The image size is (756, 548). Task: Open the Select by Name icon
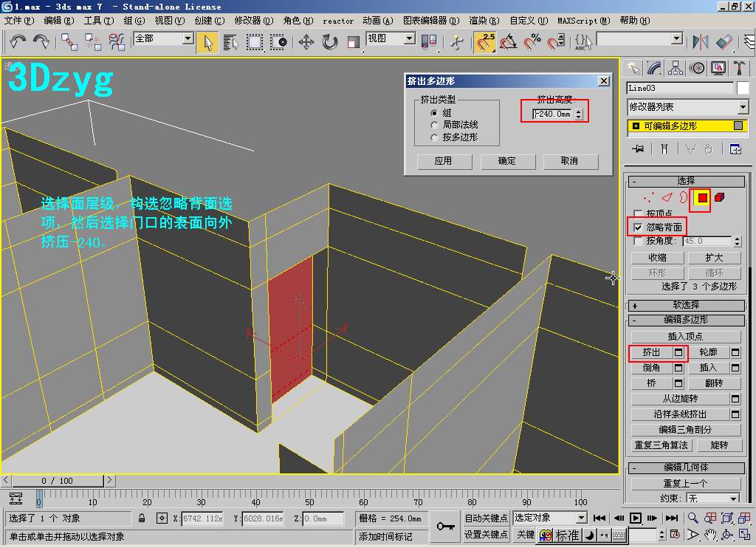(x=231, y=42)
